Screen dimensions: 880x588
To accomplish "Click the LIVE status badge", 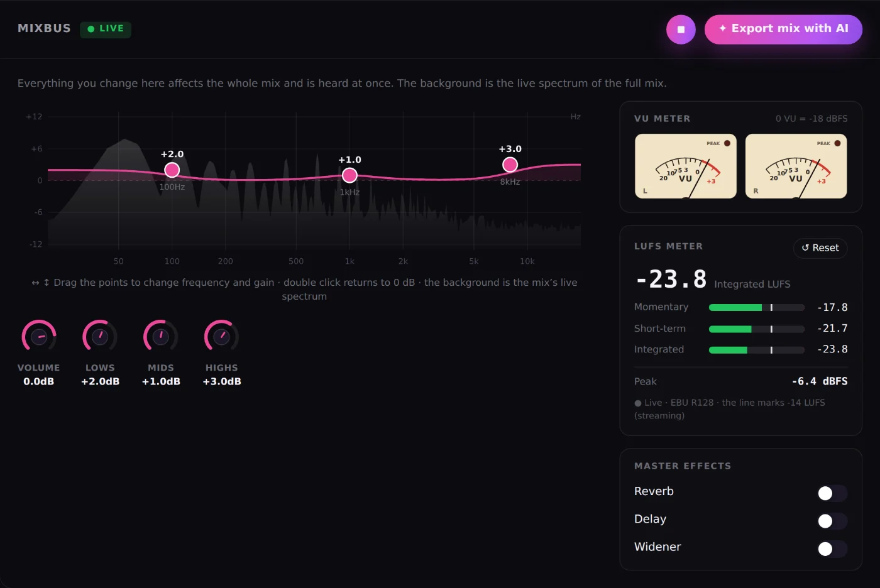I will pos(106,29).
